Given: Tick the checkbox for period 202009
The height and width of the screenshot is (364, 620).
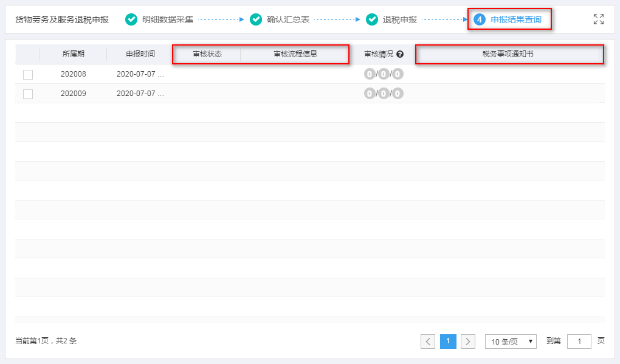Looking at the screenshot, I should point(28,94).
